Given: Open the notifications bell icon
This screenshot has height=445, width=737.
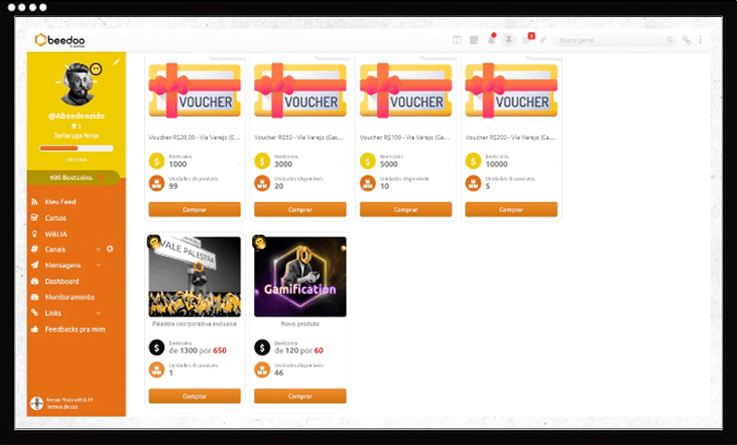Looking at the screenshot, I should [x=491, y=39].
